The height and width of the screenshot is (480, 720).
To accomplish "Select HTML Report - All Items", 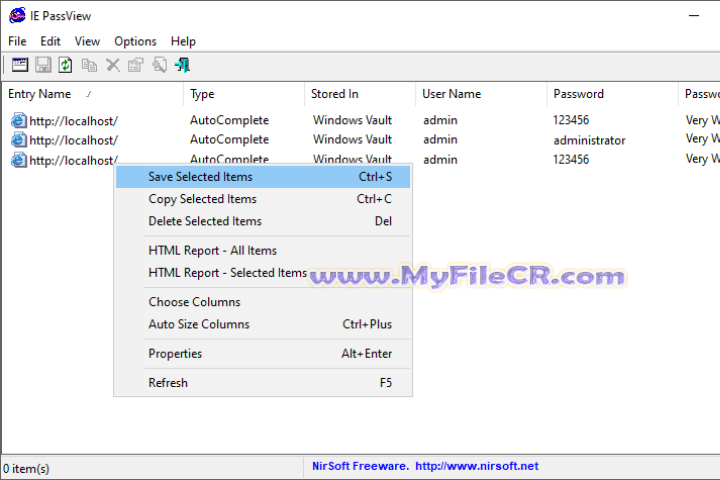I will coord(263,250).
